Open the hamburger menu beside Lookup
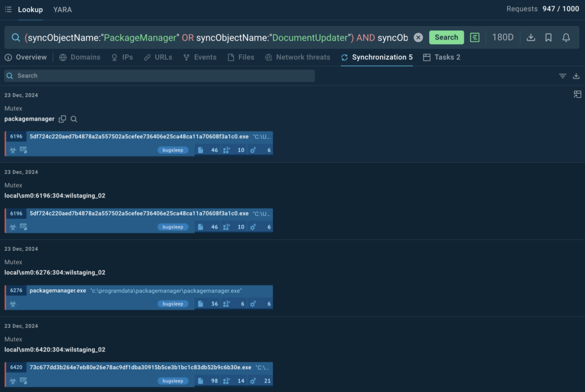This screenshot has height=392, width=585. [8, 10]
